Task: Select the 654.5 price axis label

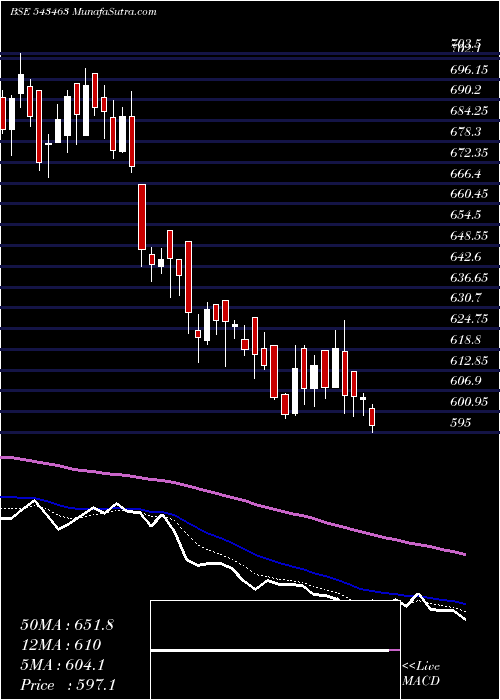Action: click(465, 215)
